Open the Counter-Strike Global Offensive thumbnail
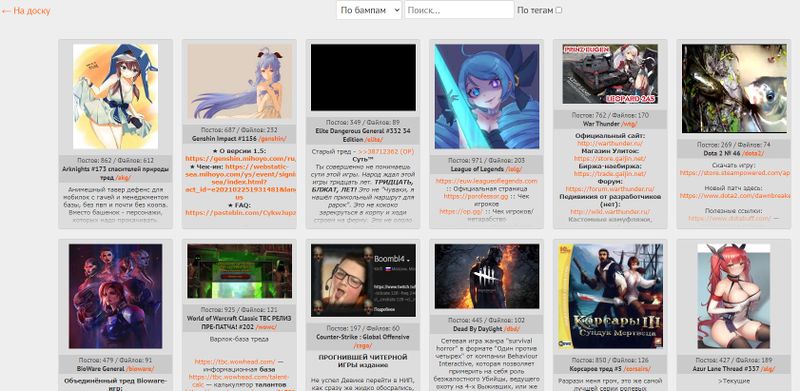This screenshot has width=800, height=391. click(x=363, y=281)
